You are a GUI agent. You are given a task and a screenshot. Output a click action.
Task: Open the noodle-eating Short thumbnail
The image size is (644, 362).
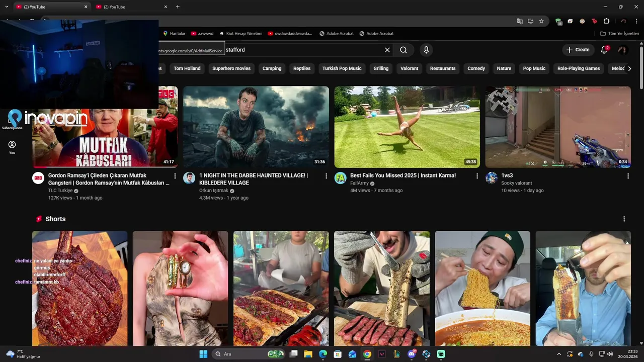pyautogui.click(x=482, y=288)
